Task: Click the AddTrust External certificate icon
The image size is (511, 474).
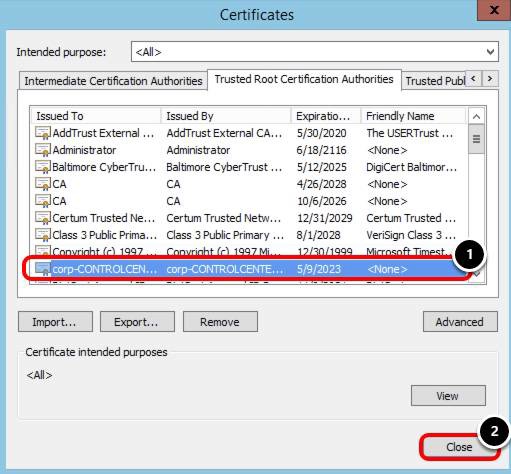Action: pyautogui.click(x=43, y=133)
